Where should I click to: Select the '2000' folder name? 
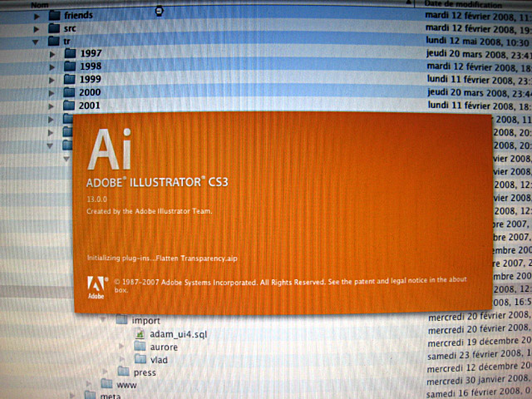[x=90, y=92]
